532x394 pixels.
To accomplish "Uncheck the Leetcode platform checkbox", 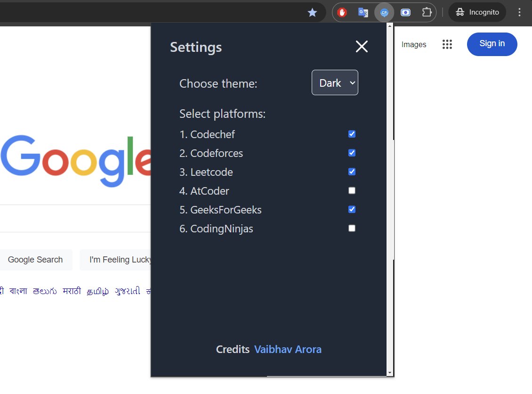I will pyautogui.click(x=352, y=172).
